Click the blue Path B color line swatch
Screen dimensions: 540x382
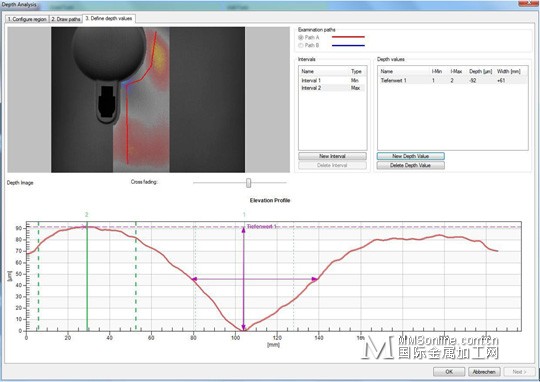point(348,45)
